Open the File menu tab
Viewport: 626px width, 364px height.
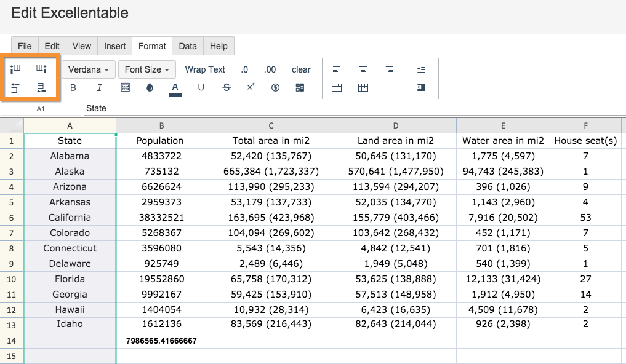[x=25, y=46]
